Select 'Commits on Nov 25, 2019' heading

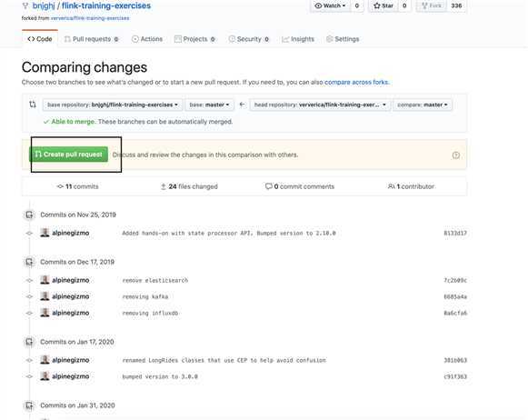[78, 215]
